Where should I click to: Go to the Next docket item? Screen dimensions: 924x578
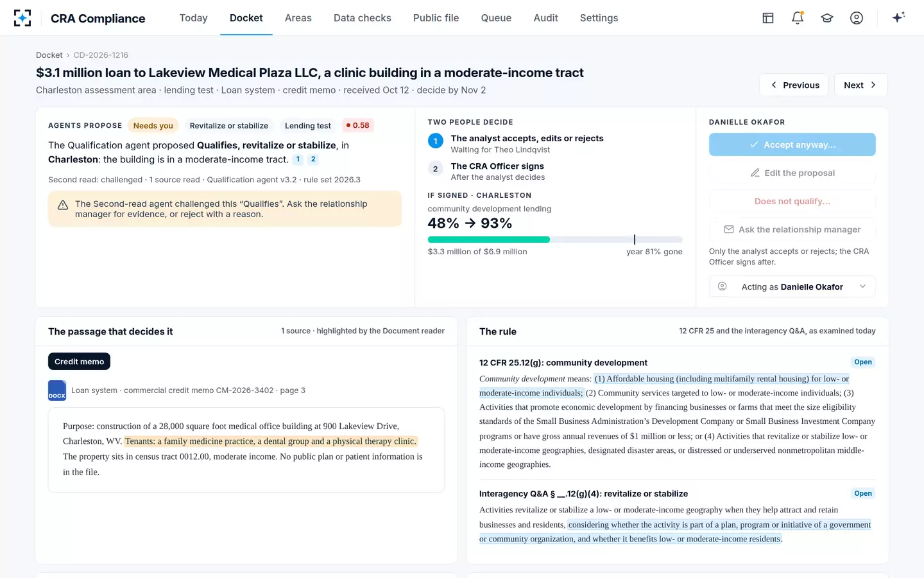pos(860,85)
